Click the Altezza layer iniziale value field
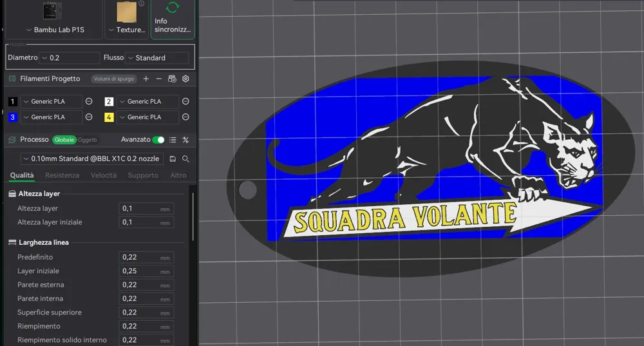This screenshot has width=644, height=346. click(146, 222)
